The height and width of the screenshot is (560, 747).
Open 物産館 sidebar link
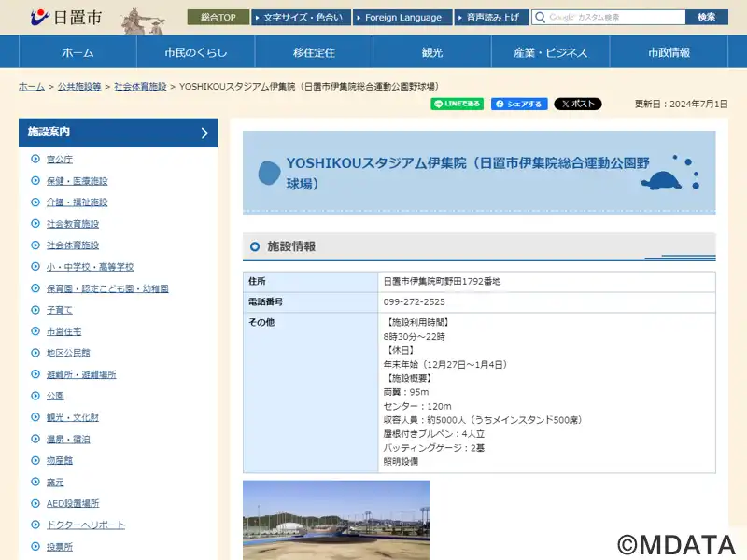60,460
